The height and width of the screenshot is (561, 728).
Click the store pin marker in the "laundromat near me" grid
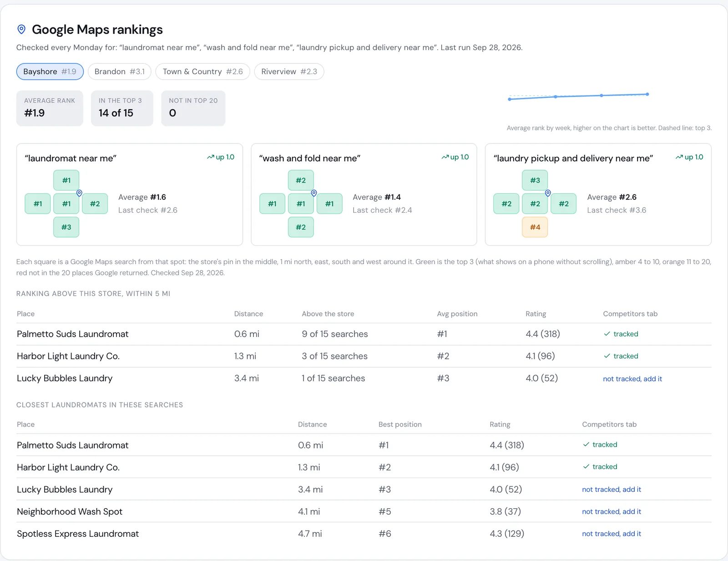[79, 193]
